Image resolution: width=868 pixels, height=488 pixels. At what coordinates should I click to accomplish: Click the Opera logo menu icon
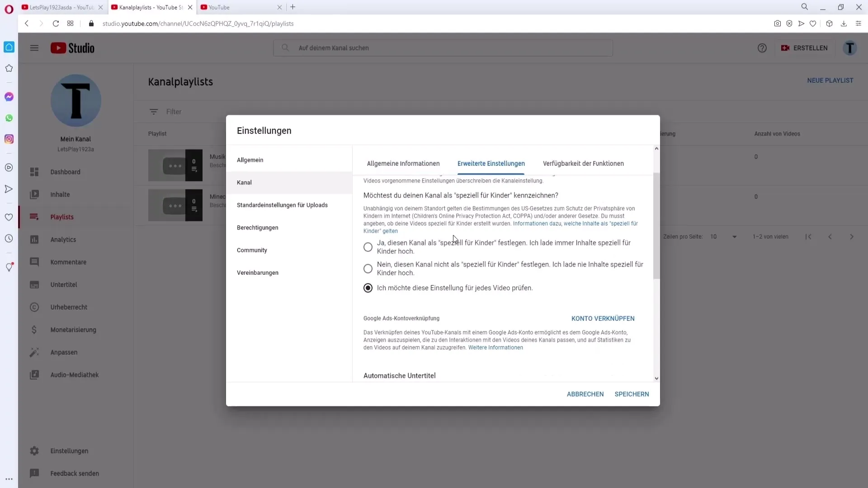coord(9,9)
